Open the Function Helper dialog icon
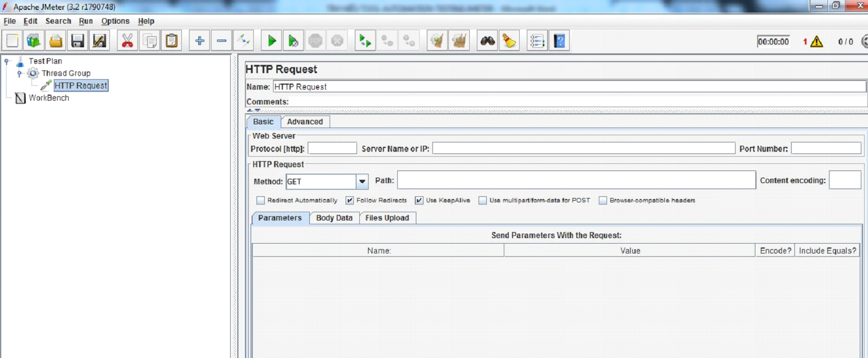This screenshot has width=868, height=358. pos(537,41)
